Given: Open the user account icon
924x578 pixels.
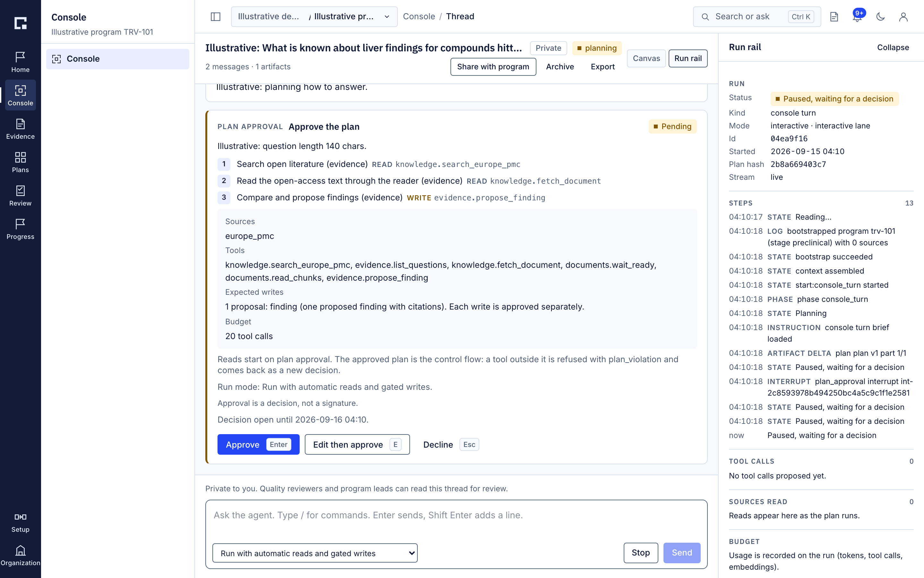Looking at the screenshot, I should [903, 16].
